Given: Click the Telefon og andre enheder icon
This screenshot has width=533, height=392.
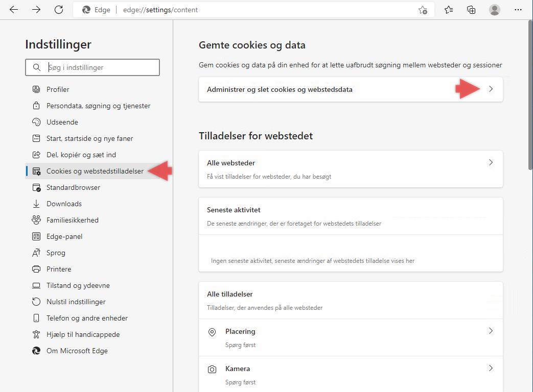Looking at the screenshot, I should click(36, 318).
